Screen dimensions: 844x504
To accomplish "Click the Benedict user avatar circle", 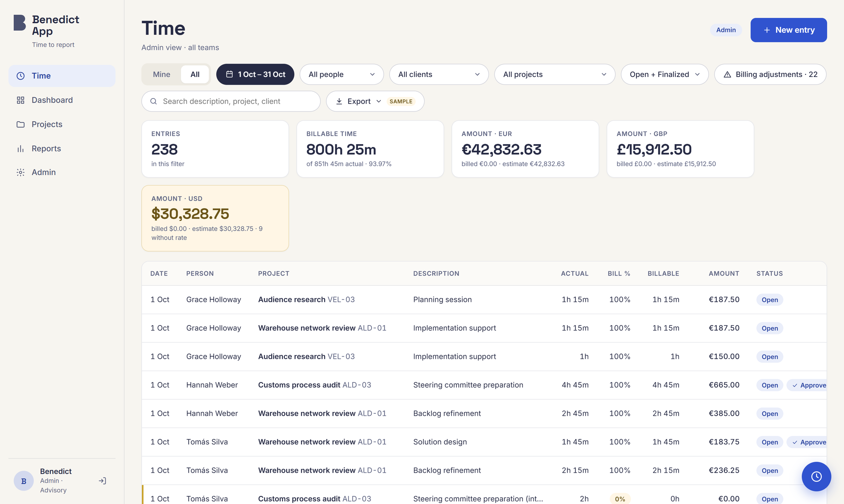I will 24,481.
